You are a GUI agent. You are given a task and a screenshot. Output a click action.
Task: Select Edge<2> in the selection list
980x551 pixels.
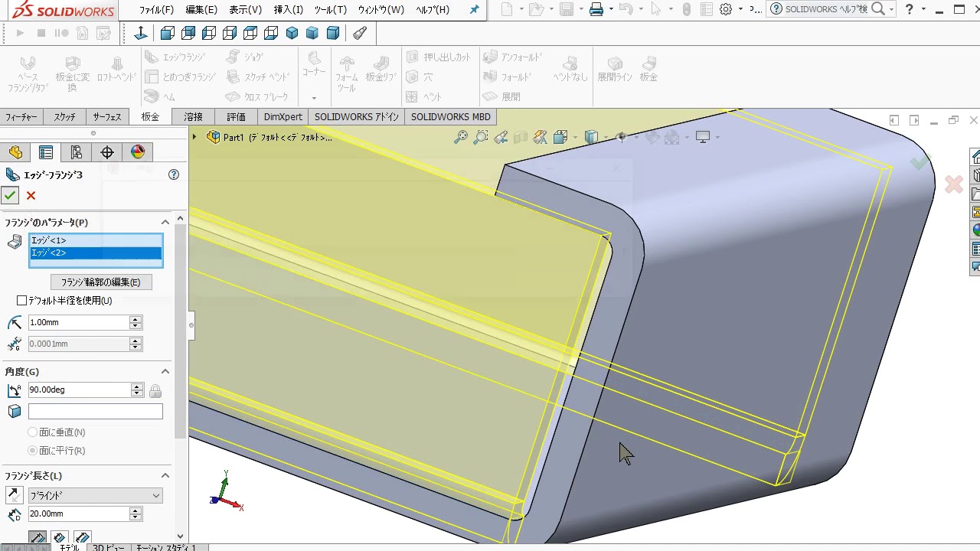96,253
